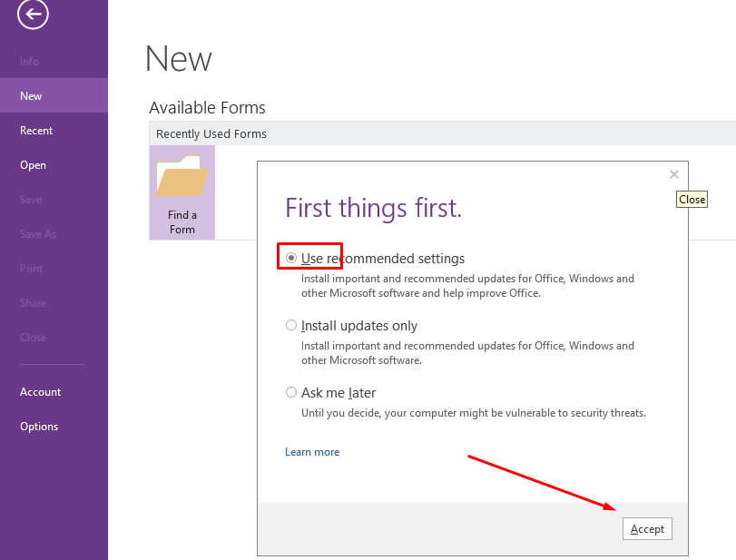Select Use recommended settings radio button
The height and width of the screenshot is (560, 736).
(x=291, y=258)
